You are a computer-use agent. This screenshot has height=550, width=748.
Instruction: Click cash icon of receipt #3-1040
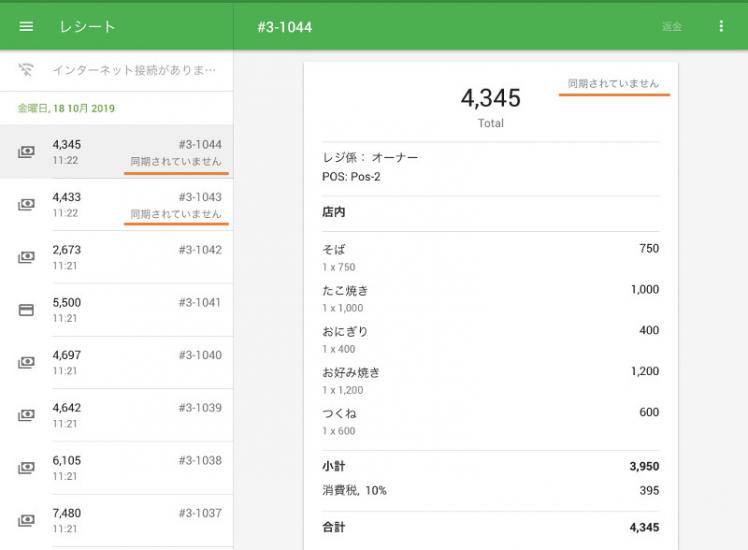26,363
